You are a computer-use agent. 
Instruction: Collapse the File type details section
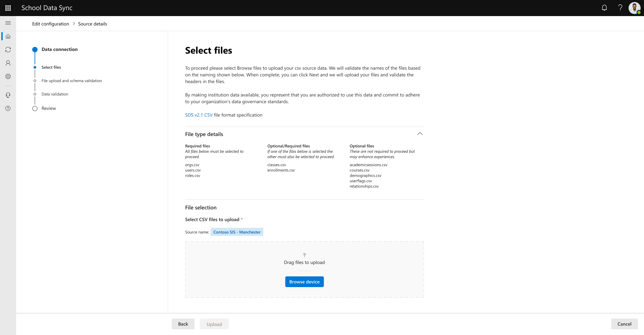tap(420, 134)
